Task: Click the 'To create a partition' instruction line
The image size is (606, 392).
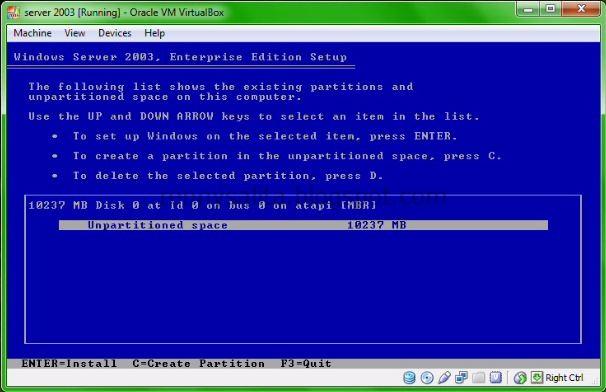Action: tap(287, 156)
